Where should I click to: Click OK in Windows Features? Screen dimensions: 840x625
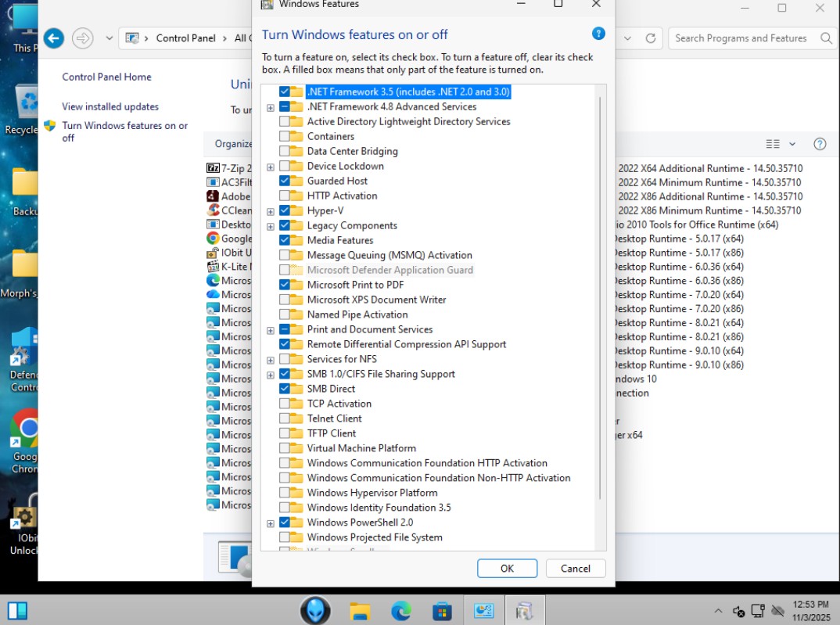pyautogui.click(x=507, y=568)
